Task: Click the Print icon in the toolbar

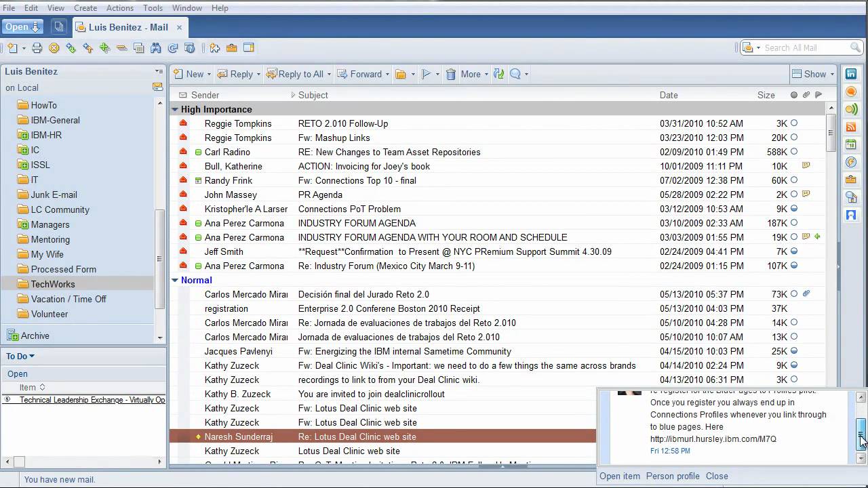Action: 37,48
